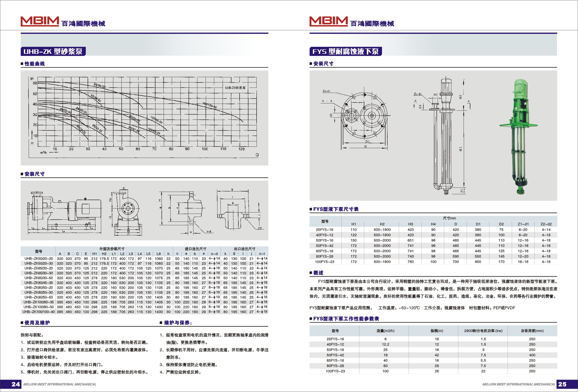Click the line '3、保持泵体清洁防止电机受潮。'
578x392 pixels.
coord(189,365)
